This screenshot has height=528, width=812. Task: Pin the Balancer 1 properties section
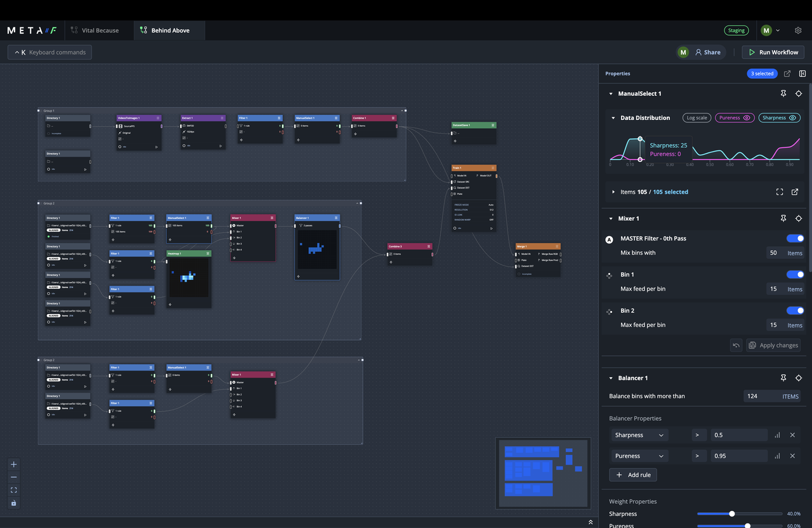tap(783, 378)
